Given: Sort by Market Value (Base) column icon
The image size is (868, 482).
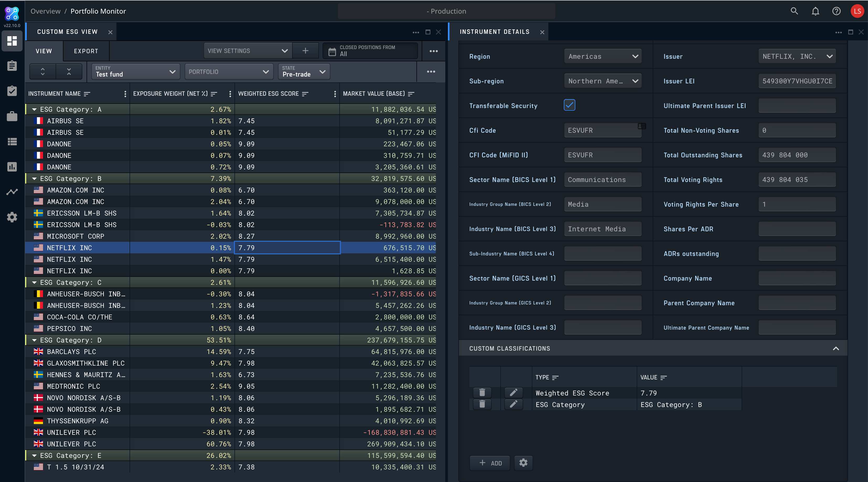Looking at the screenshot, I should (411, 94).
